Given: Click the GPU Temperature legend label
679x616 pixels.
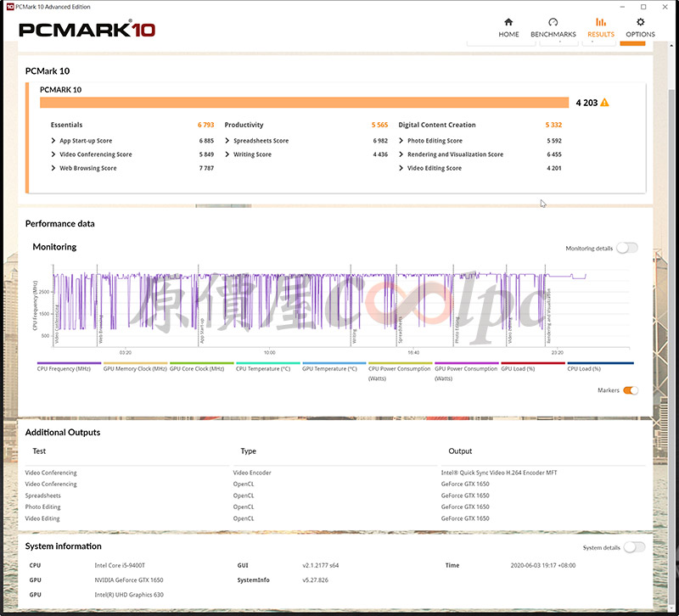Looking at the screenshot, I should click(x=329, y=369).
